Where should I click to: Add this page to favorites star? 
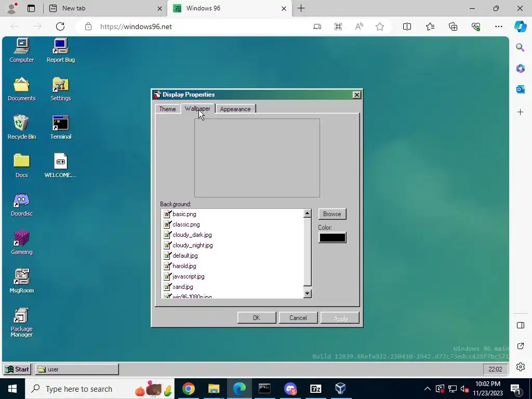[380, 26]
